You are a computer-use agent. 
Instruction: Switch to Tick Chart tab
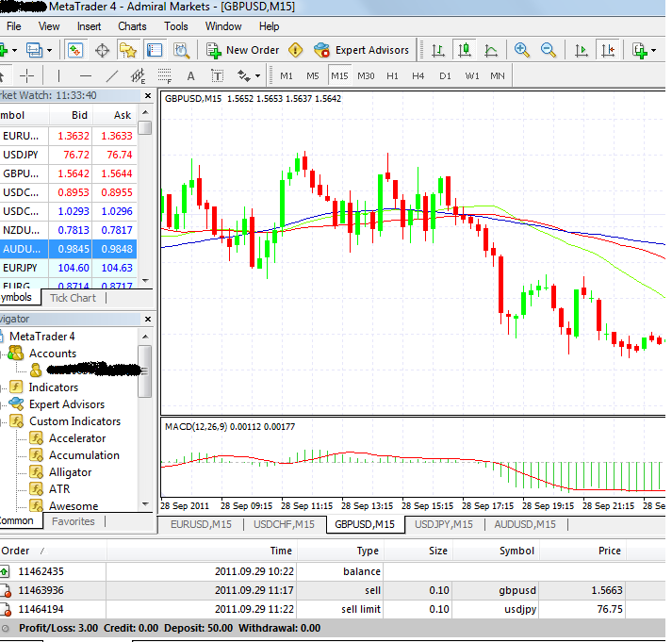click(x=73, y=298)
